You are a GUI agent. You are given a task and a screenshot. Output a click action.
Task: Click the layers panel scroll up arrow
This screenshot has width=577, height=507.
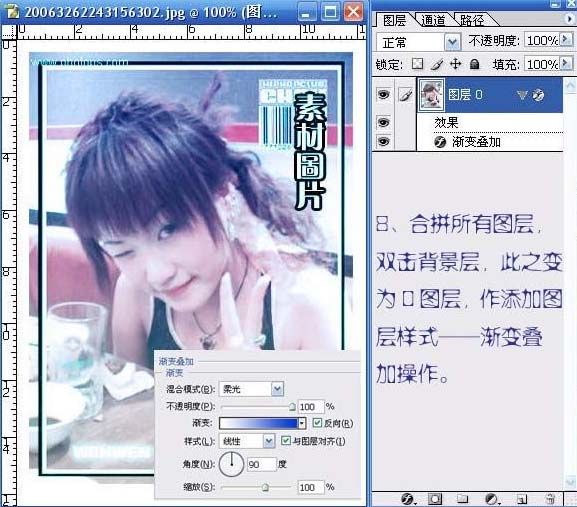click(570, 87)
